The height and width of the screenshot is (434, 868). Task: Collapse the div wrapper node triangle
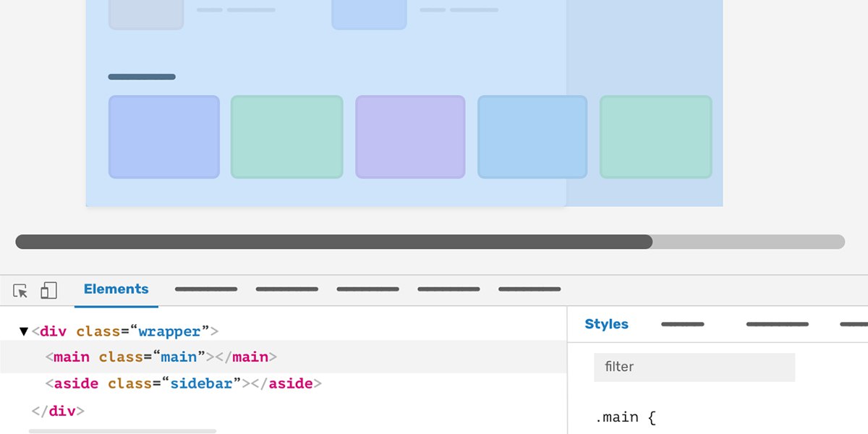tap(24, 331)
